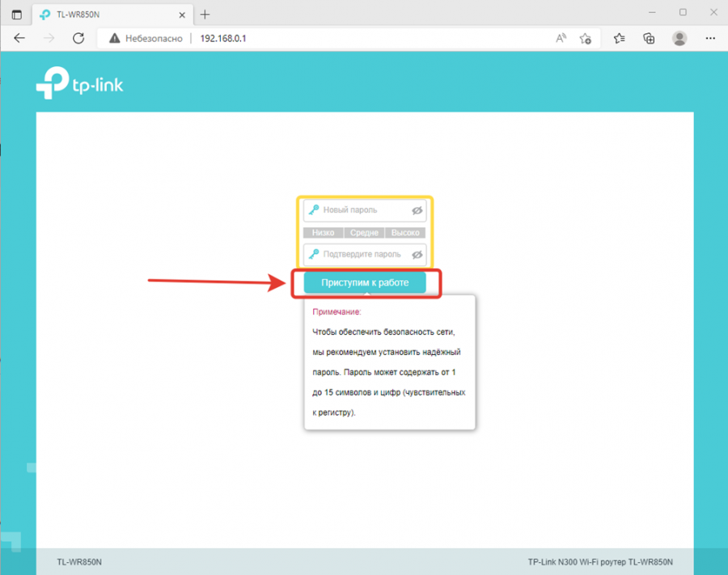Refresh the router page
Viewport: 728px width, 575px height.
click(78, 38)
